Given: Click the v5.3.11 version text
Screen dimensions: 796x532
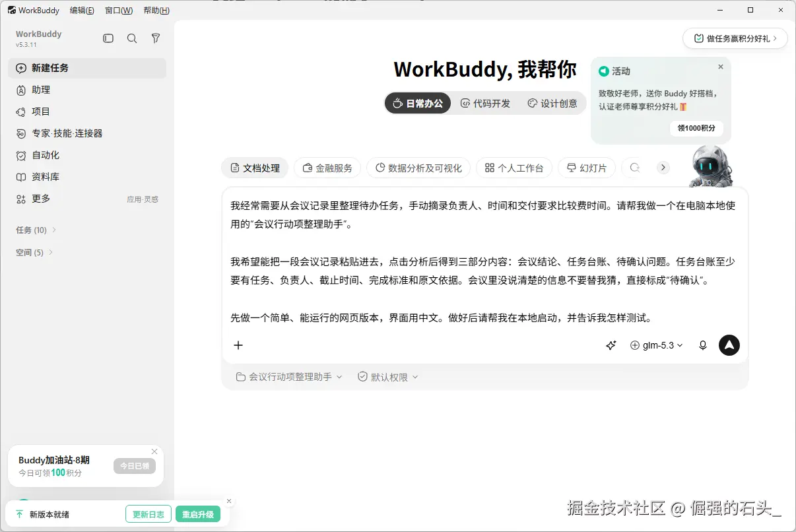Looking at the screenshot, I should [x=26, y=45].
